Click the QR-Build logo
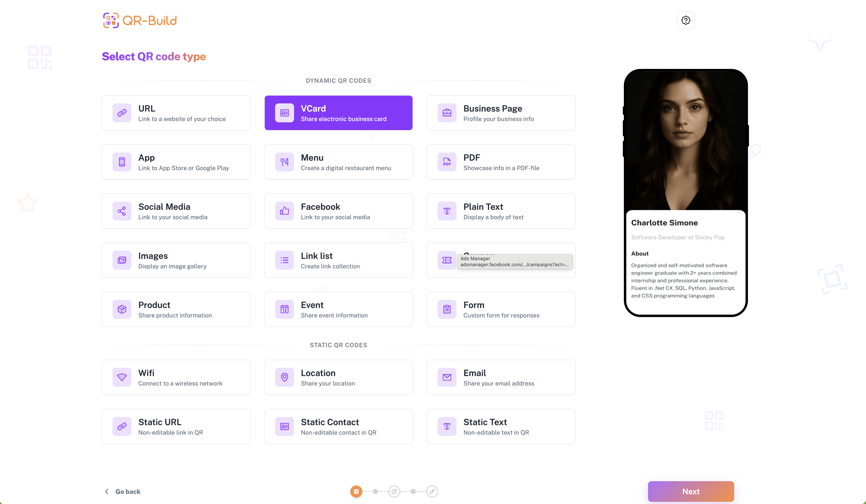The height and width of the screenshot is (504, 866). (140, 20)
